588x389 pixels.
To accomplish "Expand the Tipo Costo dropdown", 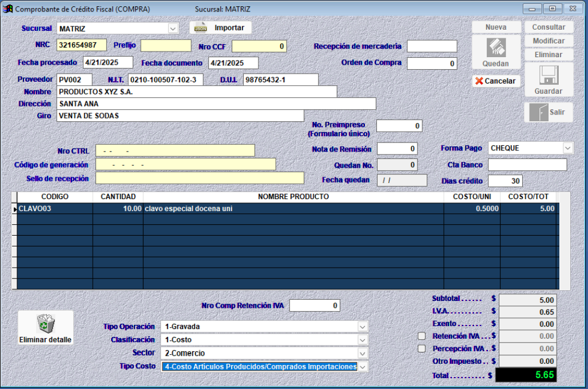I will [x=362, y=366].
